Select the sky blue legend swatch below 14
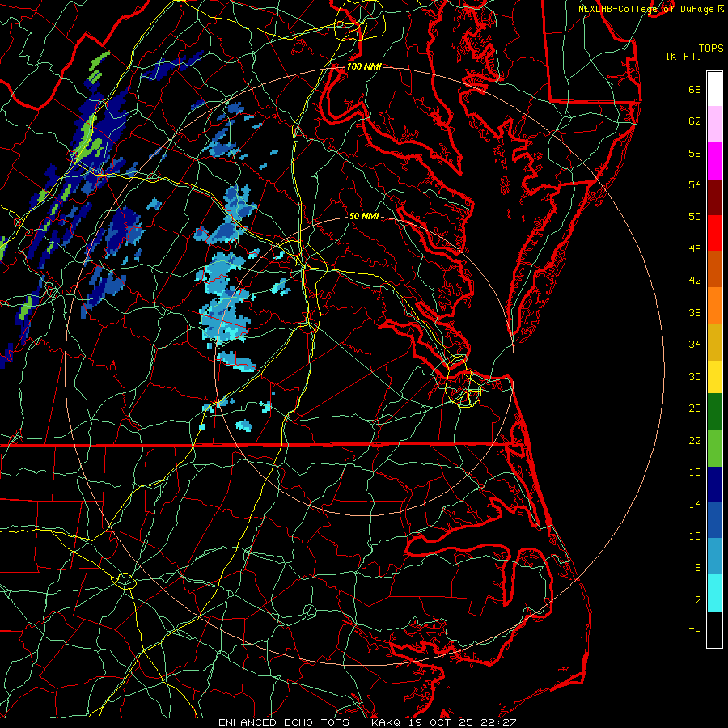 click(x=714, y=557)
